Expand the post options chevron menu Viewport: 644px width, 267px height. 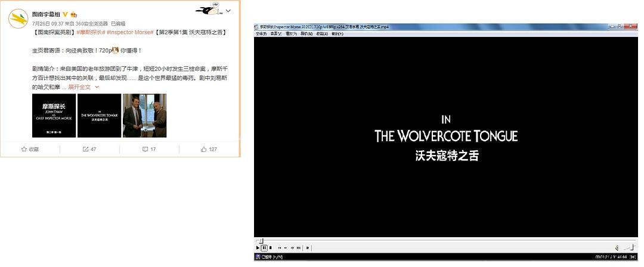pos(228,11)
